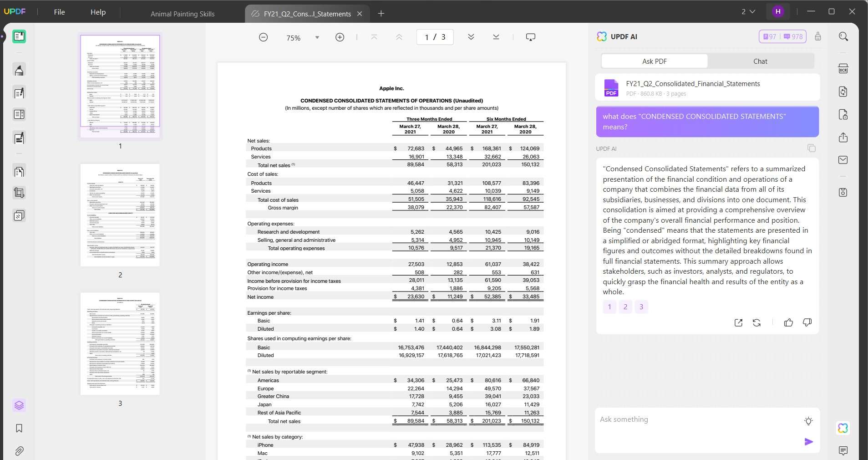Switch to the Chat tab
Screen dimensions: 868x460
pyautogui.click(x=760, y=61)
